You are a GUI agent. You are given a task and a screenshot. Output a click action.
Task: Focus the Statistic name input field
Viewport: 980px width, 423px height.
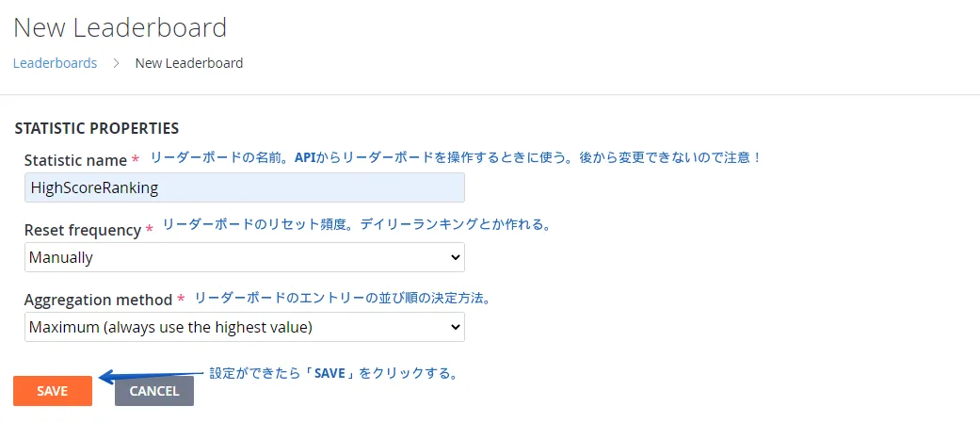tap(244, 187)
